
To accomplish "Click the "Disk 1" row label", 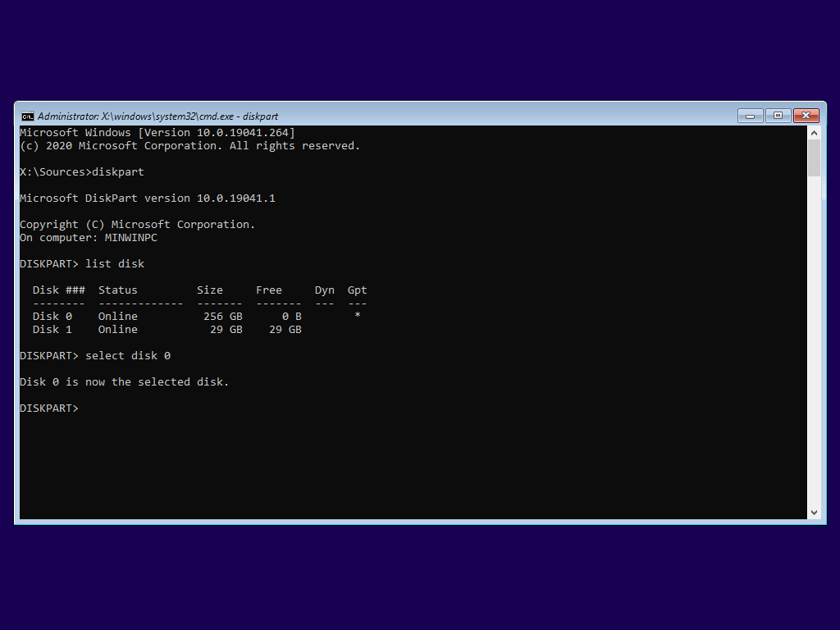I will (x=52, y=330).
